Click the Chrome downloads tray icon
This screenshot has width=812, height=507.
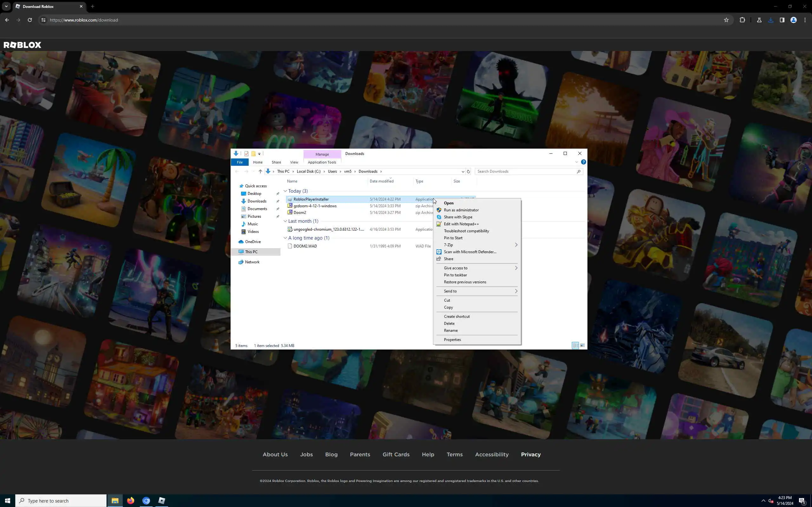(771, 20)
